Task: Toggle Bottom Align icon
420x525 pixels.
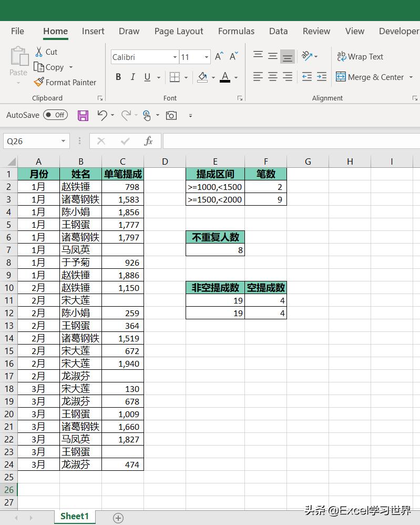Action: pos(288,57)
